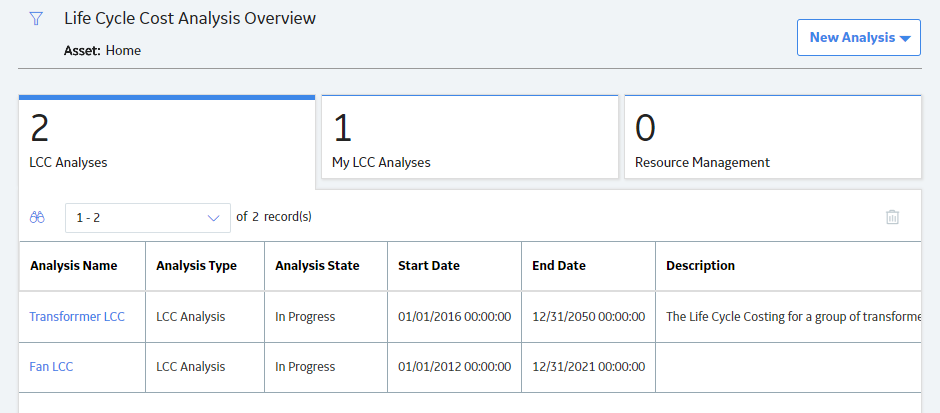940x413 pixels.
Task: Click the binoculars search icon
Action: click(x=37, y=218)
